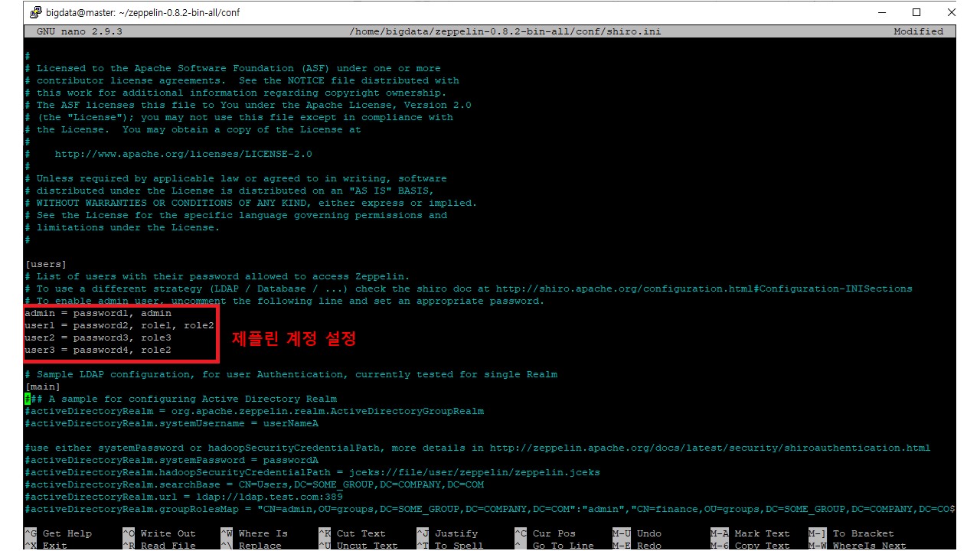Click the 'Licensed to the Apache Software Foundation' line
This screenshot has height=551, width=980.
(233, 68)
